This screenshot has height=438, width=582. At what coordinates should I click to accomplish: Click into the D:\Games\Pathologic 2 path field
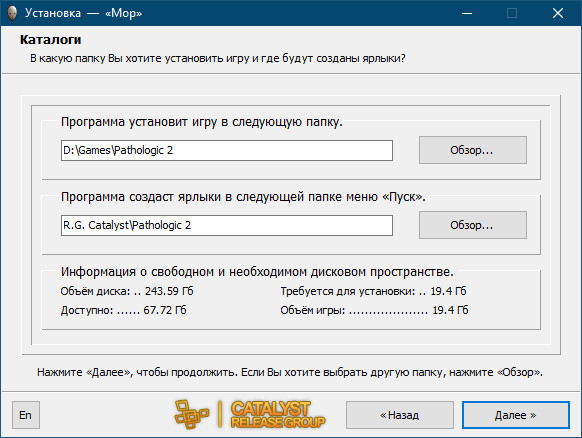click(227, 150)
